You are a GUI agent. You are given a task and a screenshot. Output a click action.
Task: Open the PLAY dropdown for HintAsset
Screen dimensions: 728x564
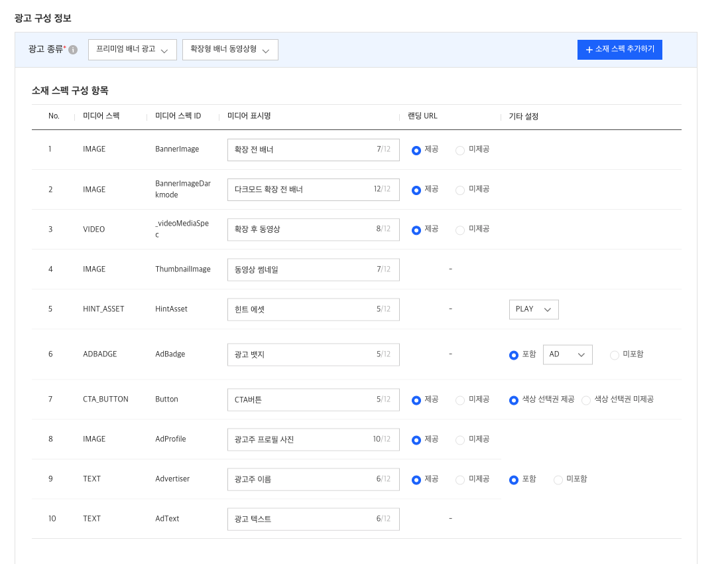click(x=534, y=309)
